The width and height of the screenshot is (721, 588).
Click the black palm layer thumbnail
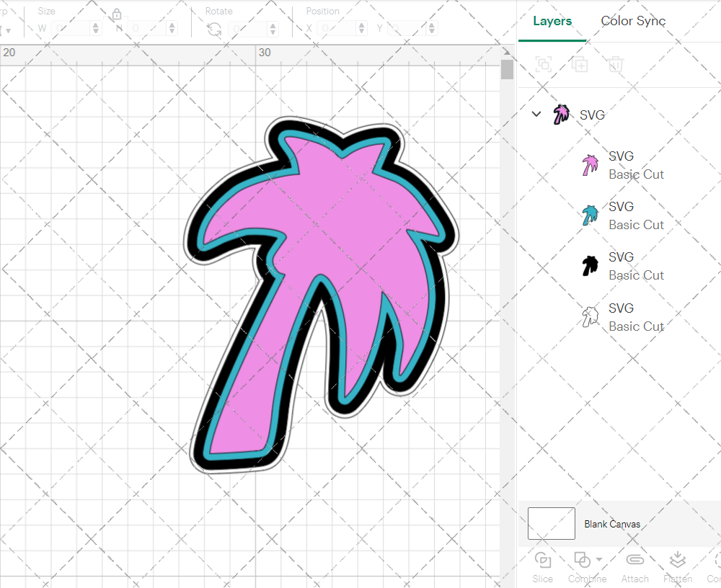[590, 266]
